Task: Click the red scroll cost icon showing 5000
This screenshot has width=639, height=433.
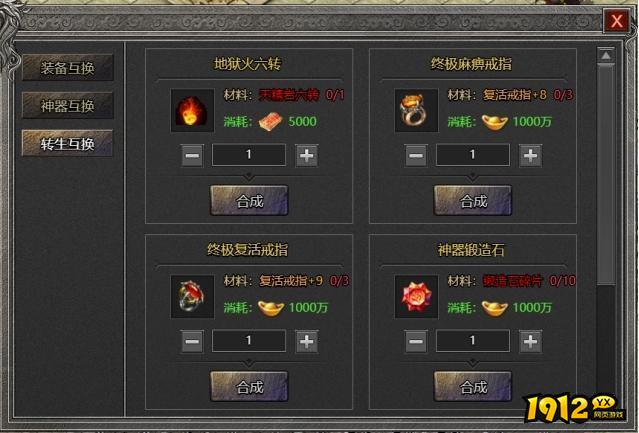Action: point(271,121)
